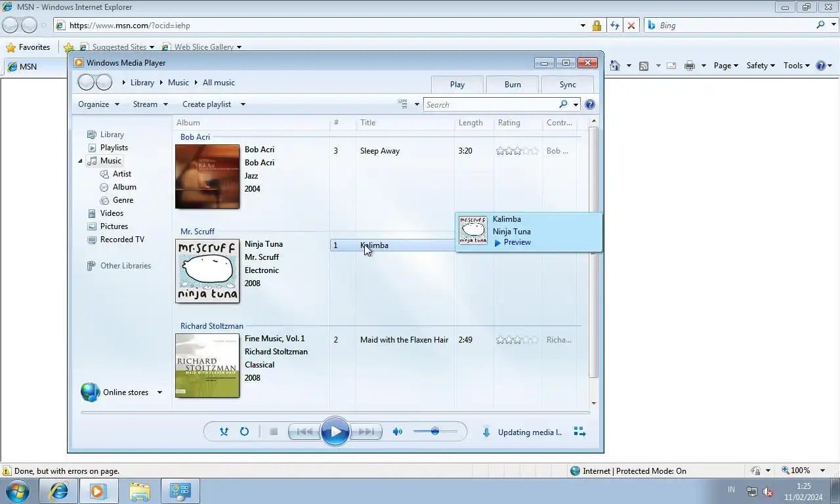The image size is (840, 504).
Task: Rate Sleep Away with the stars
Action: pos(517,151)
